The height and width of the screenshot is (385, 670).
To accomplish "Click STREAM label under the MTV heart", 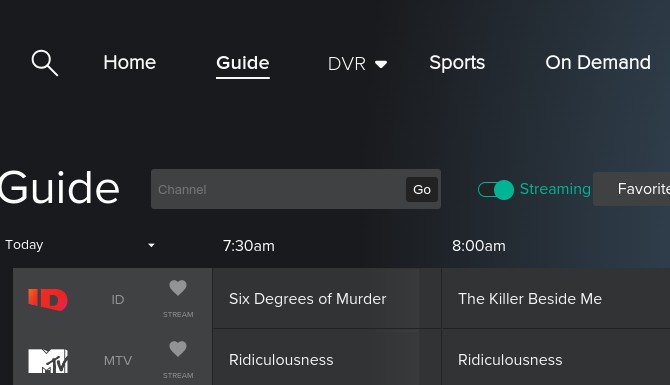I will (x=178, y=376).
